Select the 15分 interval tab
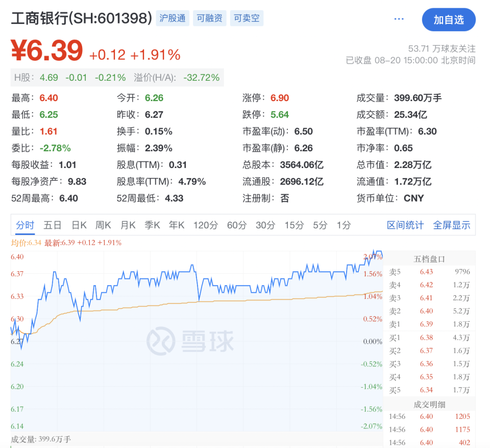 (294, 225)
